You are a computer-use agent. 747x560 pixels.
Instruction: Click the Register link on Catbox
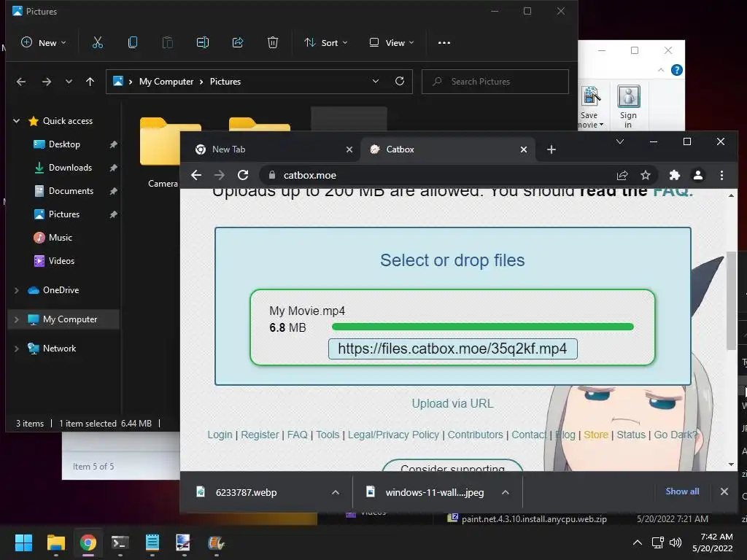[260, 435]
